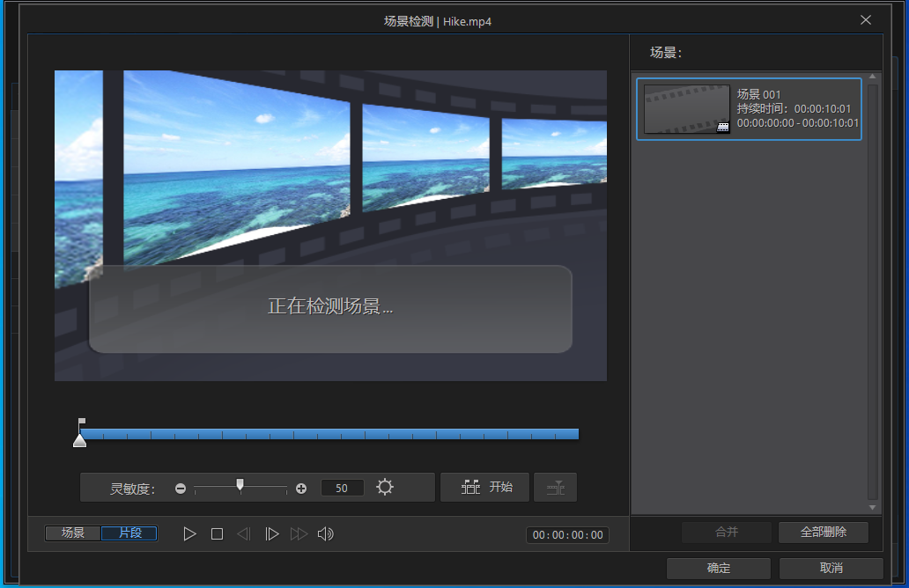The width and height of the screenshot is (909, 588).
Task: Click the split scene icon button
Action: point(556,487)
